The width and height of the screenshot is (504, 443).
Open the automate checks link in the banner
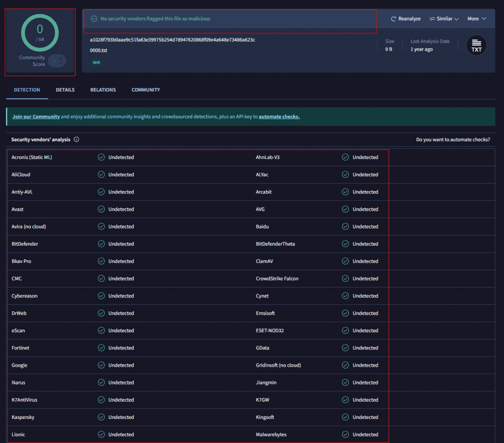279,117
